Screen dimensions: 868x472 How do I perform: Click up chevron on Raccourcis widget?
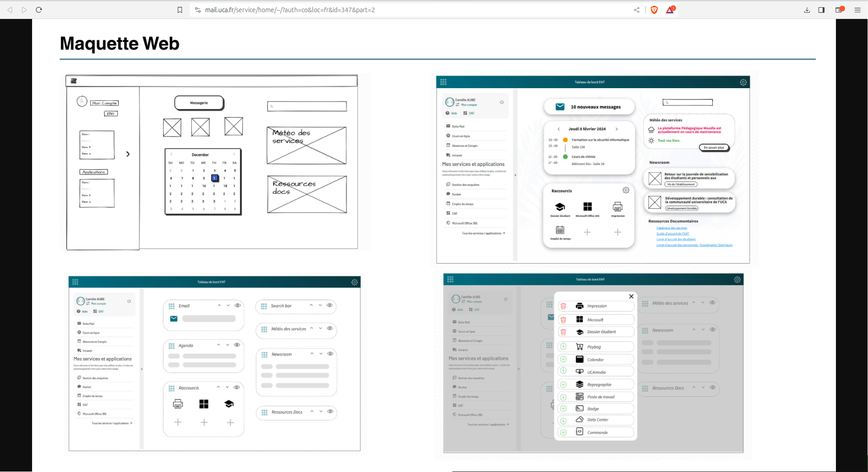218,387
